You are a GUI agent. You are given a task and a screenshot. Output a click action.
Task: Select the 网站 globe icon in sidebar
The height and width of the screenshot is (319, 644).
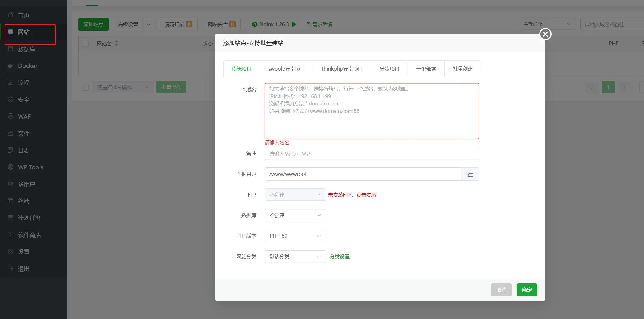tap(11, 32)
